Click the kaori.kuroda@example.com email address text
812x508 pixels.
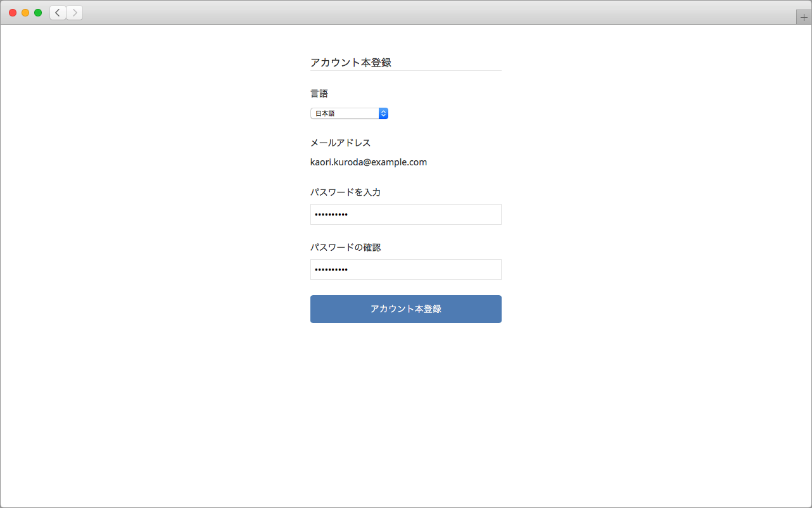(x=368, y=162)
